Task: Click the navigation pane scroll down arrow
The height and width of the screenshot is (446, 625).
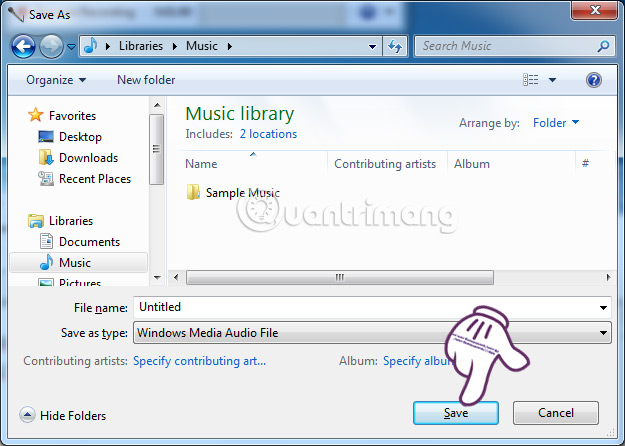Action: click(x=157, y=278)
